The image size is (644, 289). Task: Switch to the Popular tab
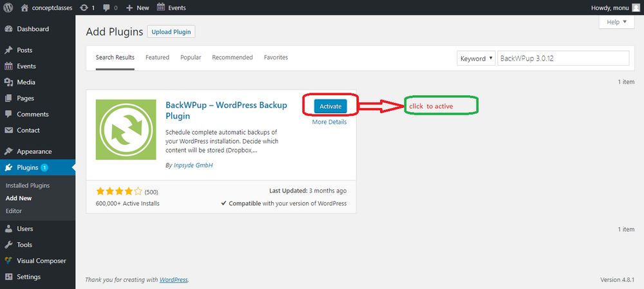[191, 57]
